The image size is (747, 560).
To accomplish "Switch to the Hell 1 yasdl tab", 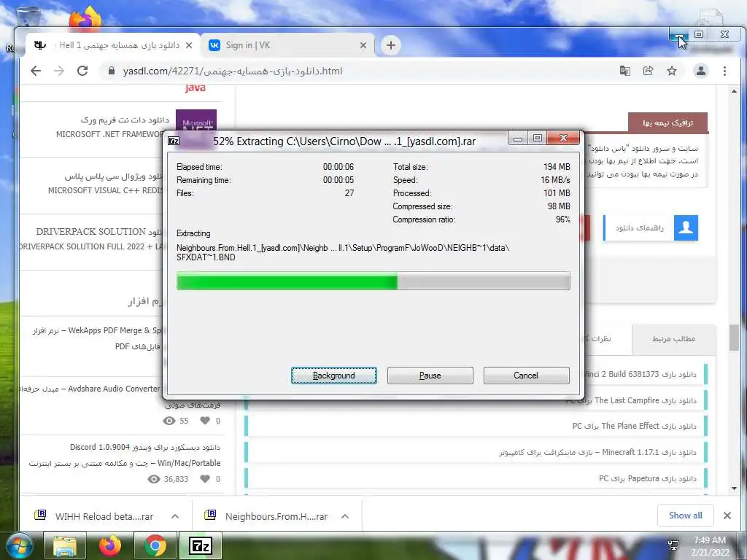I will 113,45.
